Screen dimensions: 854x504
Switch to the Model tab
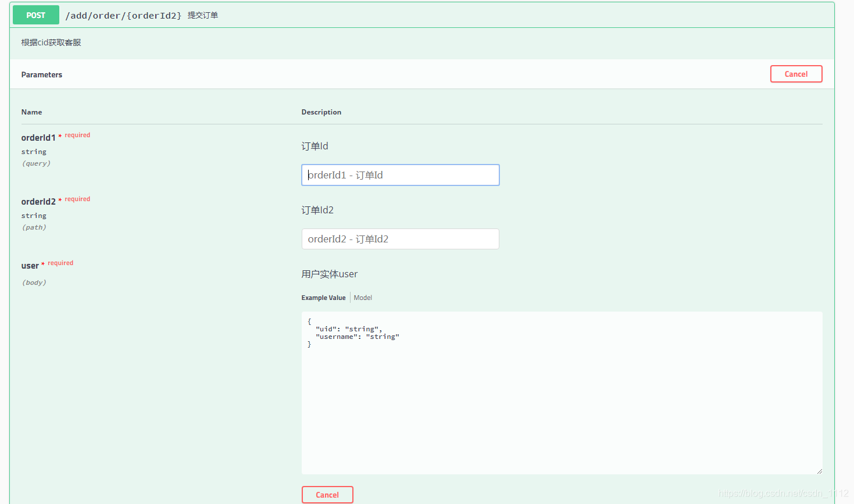[363, 298]
